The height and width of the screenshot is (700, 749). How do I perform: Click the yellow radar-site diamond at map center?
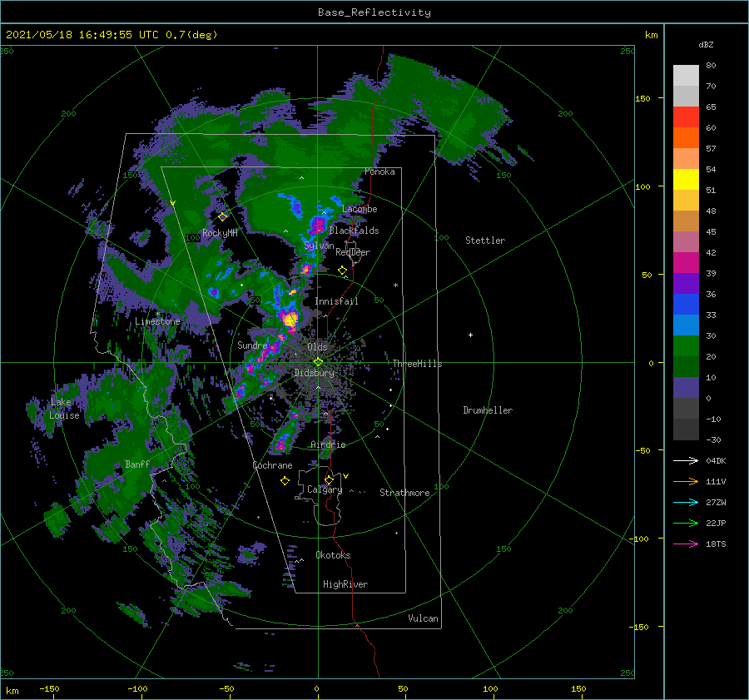318,362
